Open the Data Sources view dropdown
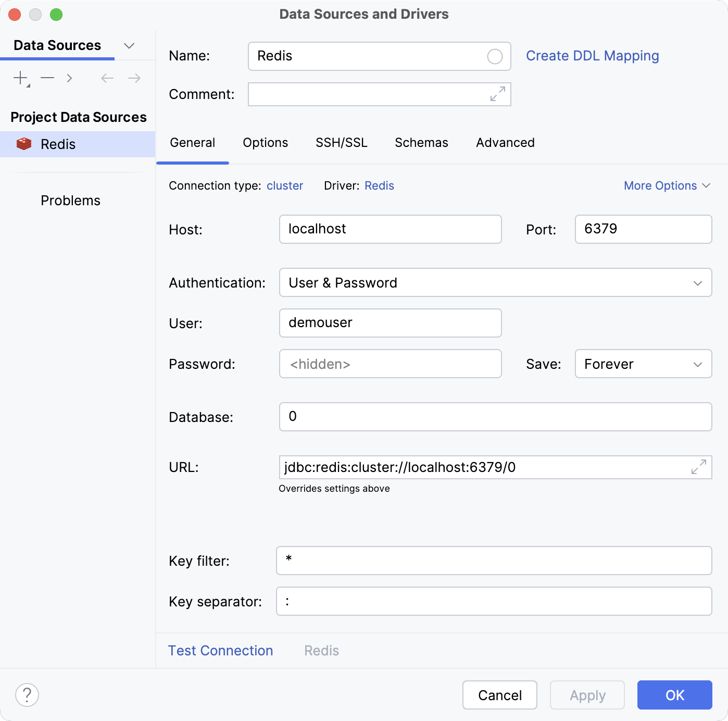Screen dimensions: 728x721 [129, 45]
